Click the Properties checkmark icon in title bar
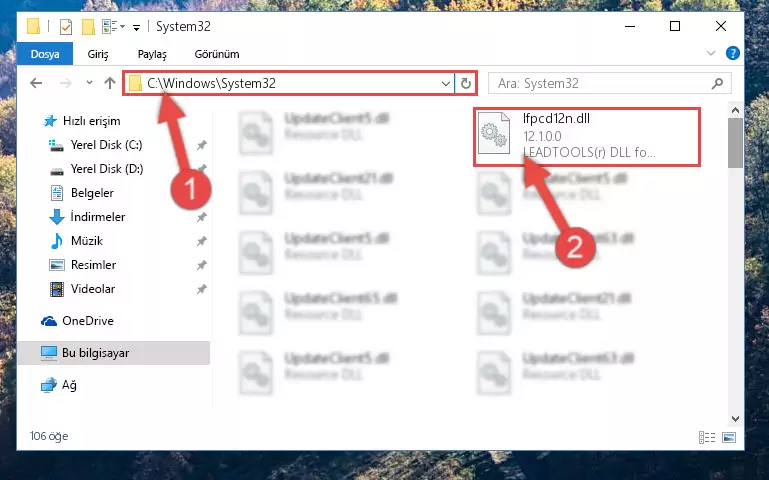 click(66, 27)
